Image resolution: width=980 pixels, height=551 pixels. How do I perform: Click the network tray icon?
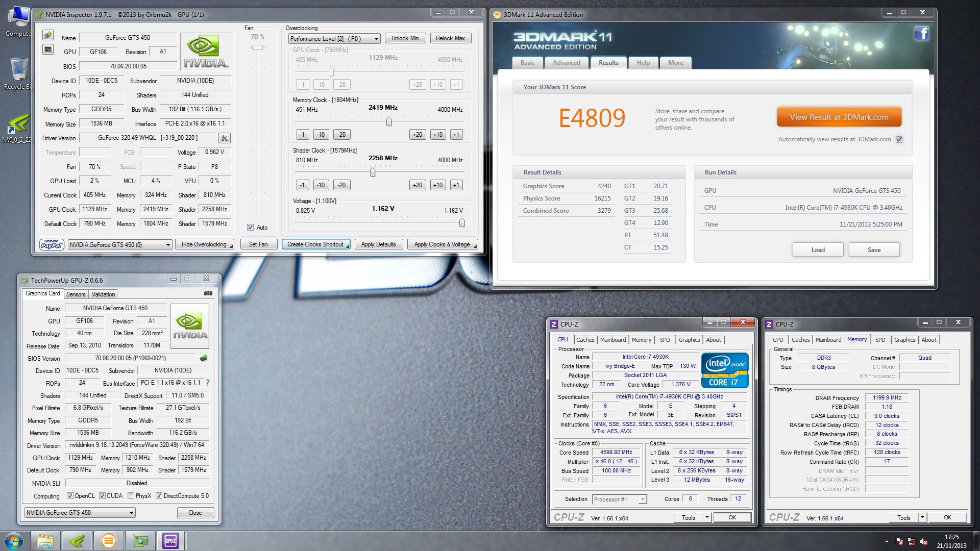[x=912, y=542]
